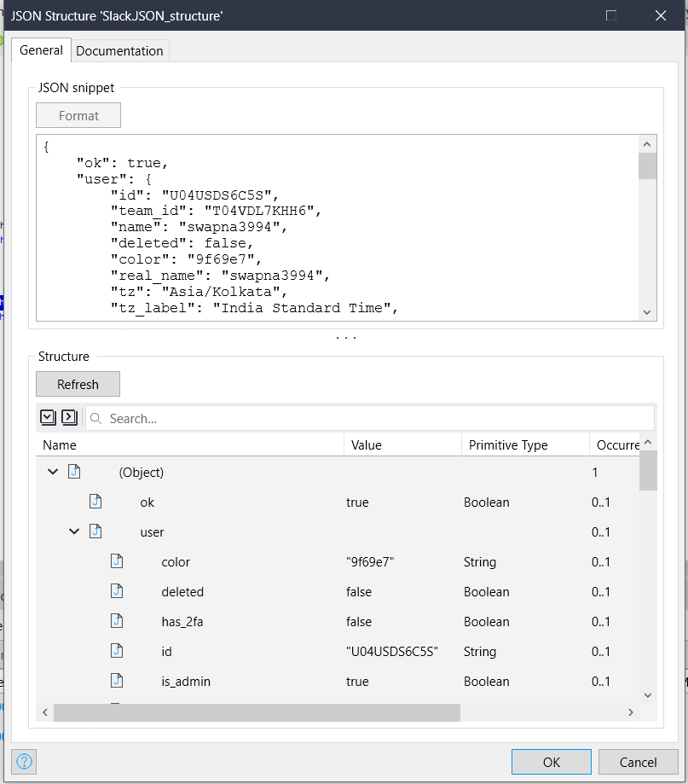The image size is (688, 784).
Task: Open help via question mark icon
Action: pyautogui.click(x=25, y=762)
